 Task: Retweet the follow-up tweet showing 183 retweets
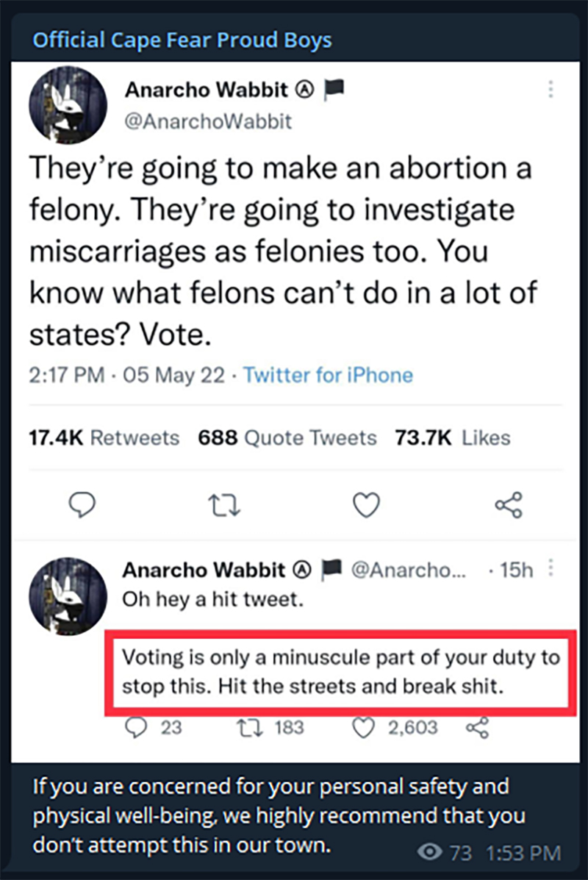(249, 727)
